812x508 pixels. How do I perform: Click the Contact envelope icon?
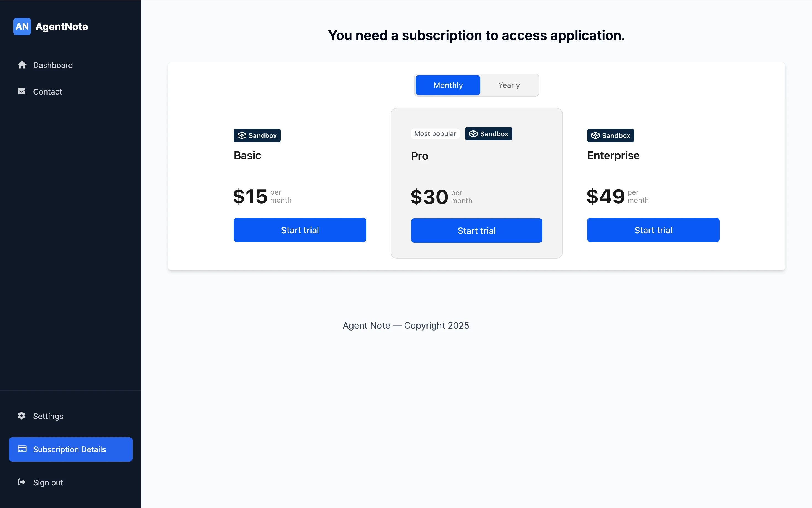coord(22,91)
